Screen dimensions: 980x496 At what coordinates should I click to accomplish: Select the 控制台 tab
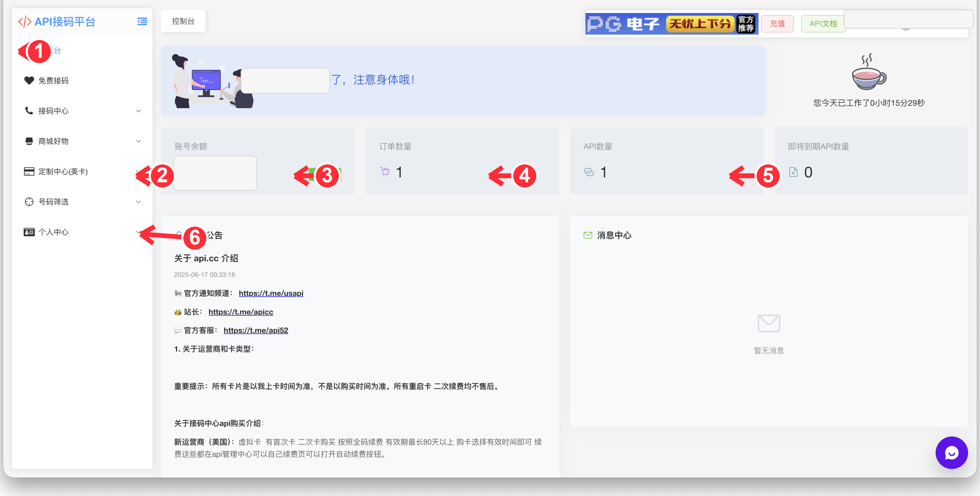point(183,21)
